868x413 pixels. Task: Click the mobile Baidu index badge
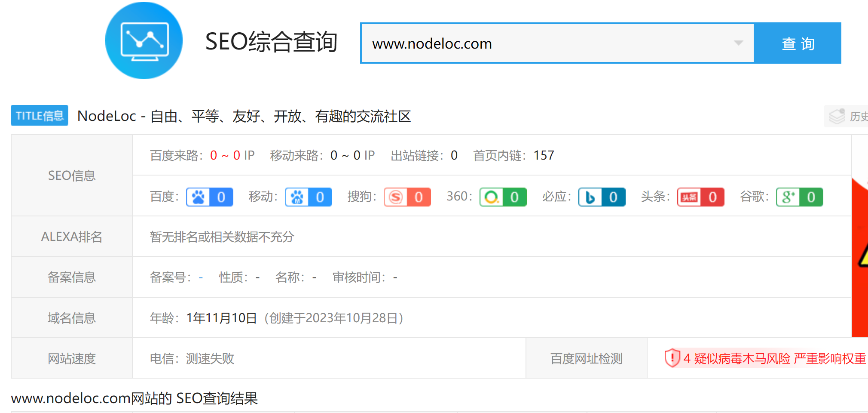[309, 197]
